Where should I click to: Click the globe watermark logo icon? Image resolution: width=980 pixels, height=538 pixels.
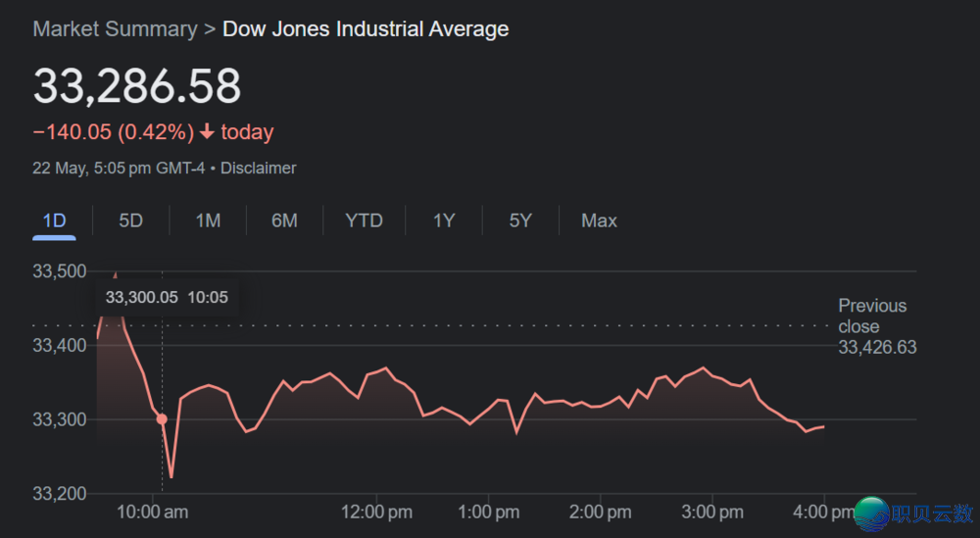pos(871,514)
